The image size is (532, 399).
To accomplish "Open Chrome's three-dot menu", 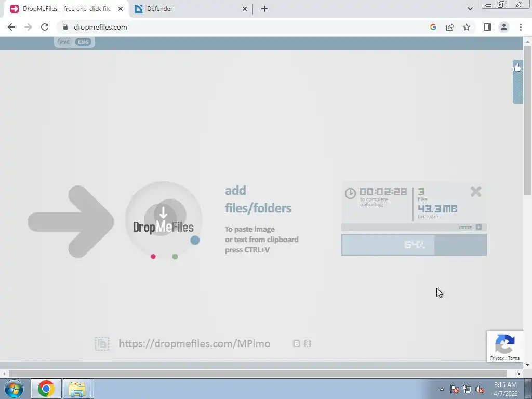I will point(521,27).
